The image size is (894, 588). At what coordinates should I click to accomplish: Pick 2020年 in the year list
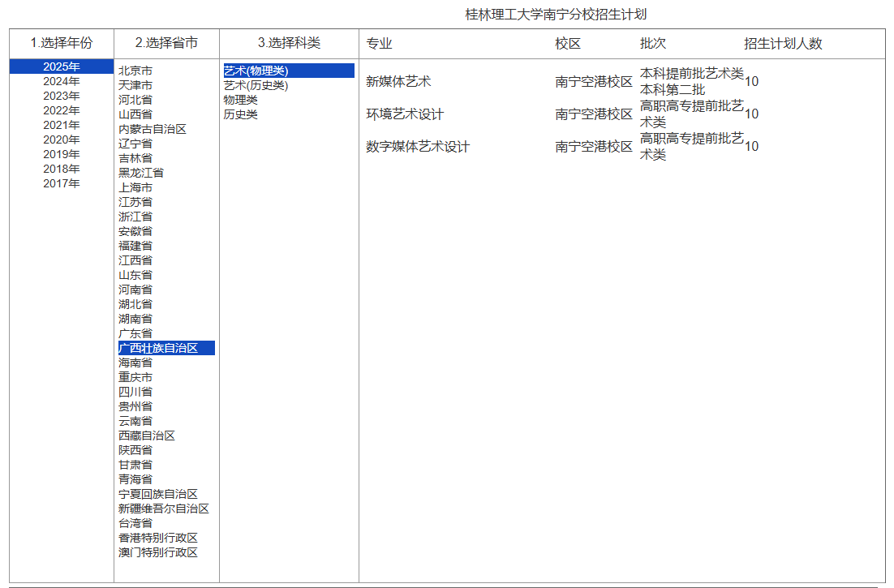pyautogui.click(x=62, y=139)
